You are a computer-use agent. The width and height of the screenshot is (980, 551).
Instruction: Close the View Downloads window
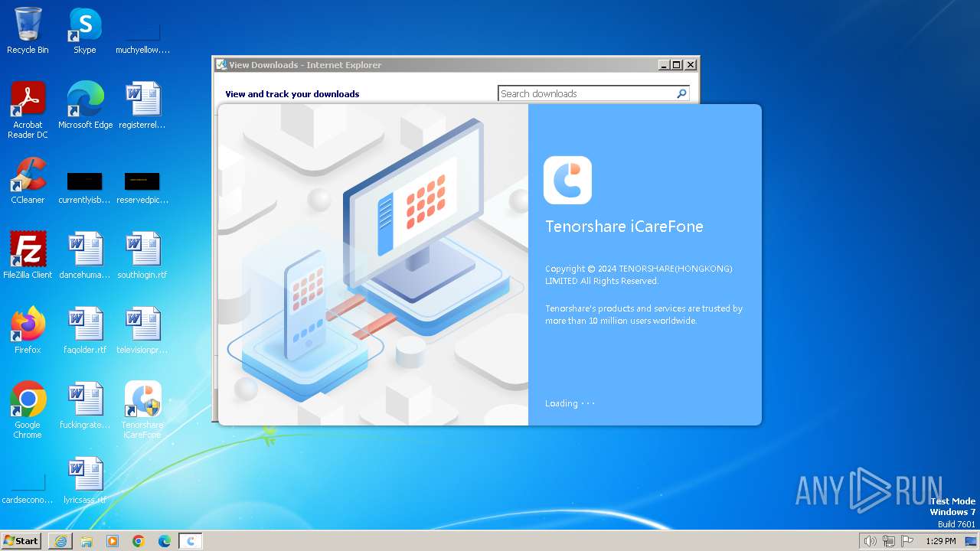point(690,65)
